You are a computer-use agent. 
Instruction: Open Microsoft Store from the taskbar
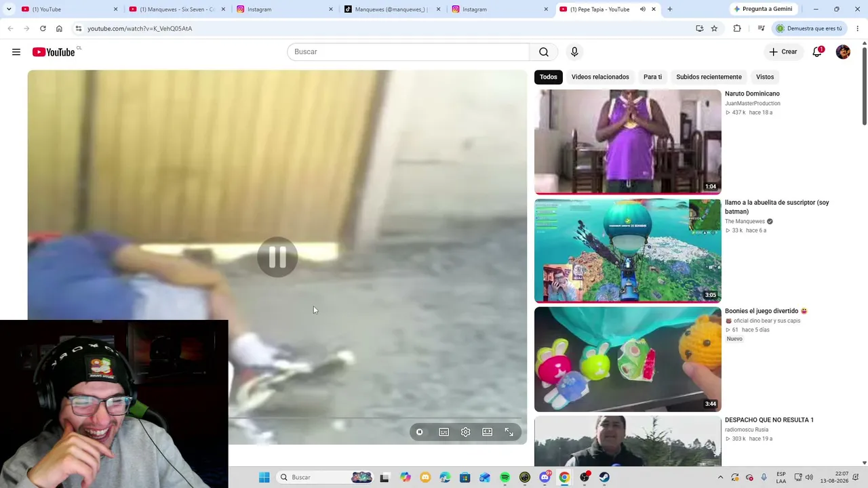pyautogui.click(x=465, y=477)
